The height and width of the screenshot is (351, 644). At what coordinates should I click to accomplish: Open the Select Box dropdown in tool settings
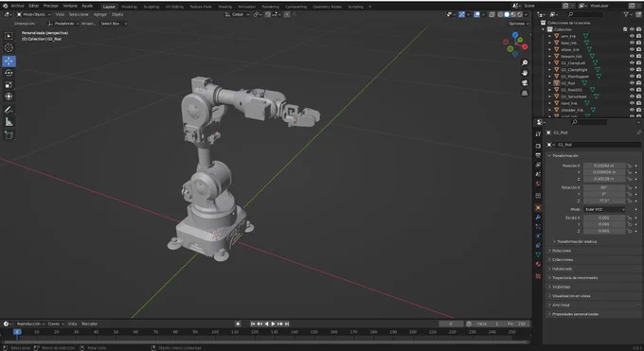114,24
